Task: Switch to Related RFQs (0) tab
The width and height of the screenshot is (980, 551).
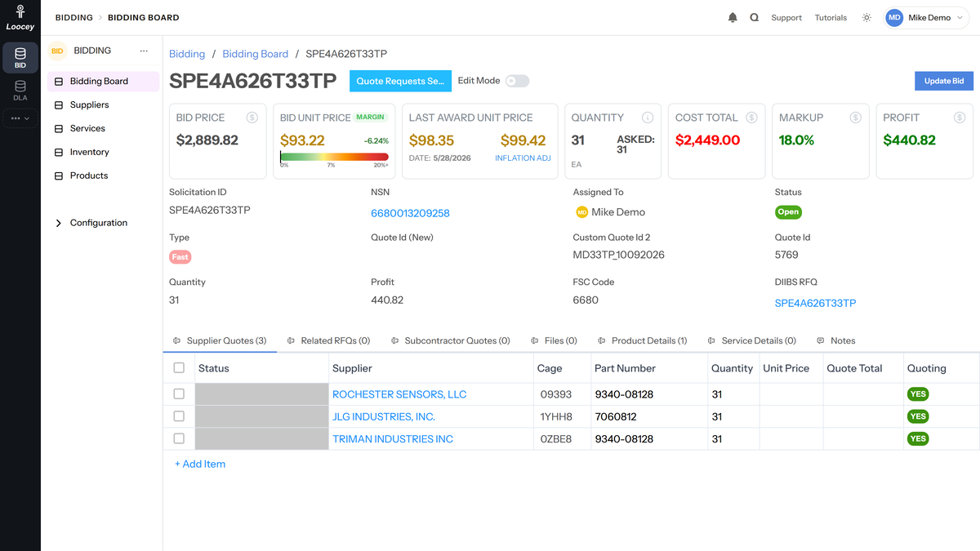Action: (x=328, y=340)
